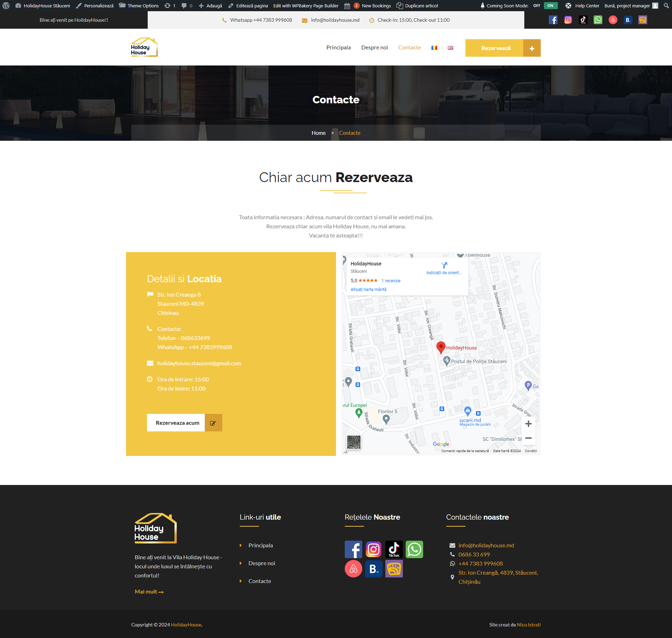
Task: Click the Rezerveaza acum button
Action: coord(177,423)
